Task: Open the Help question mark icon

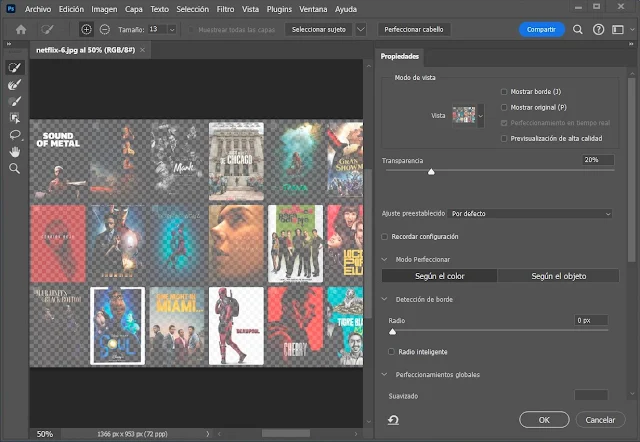Action: pyautogui.click(x=598, y=29)
